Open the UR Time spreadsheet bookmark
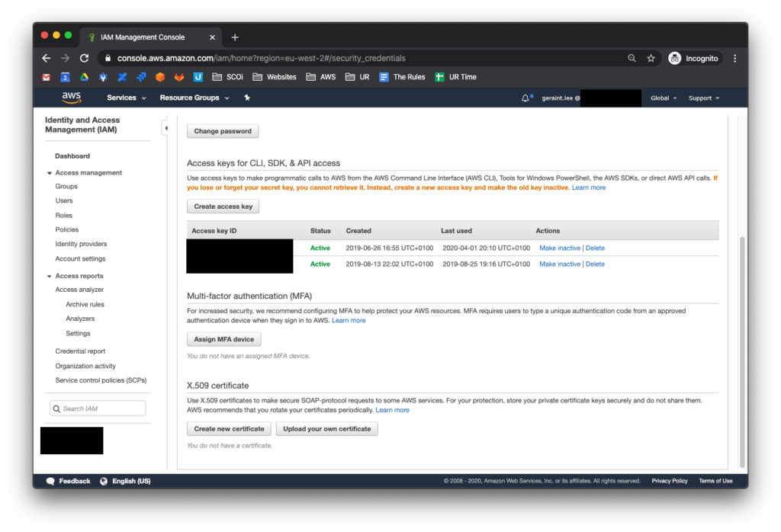781x532 pixels. (456, 77)
